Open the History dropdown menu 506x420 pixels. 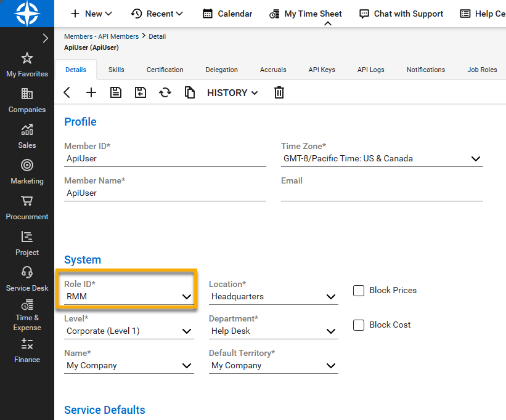[x=232, y=92]
